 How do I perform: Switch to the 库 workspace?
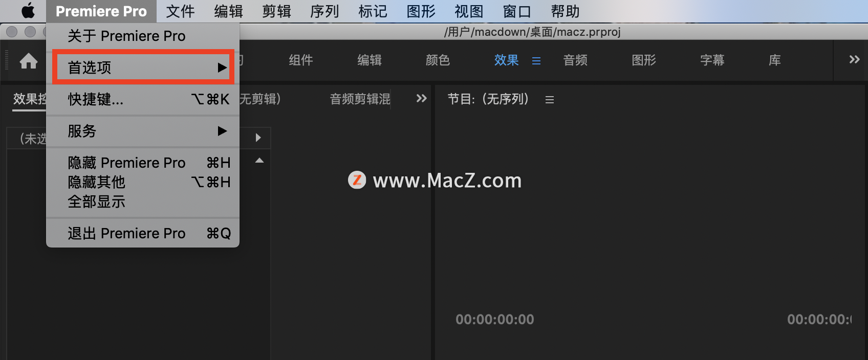(775, 60)
